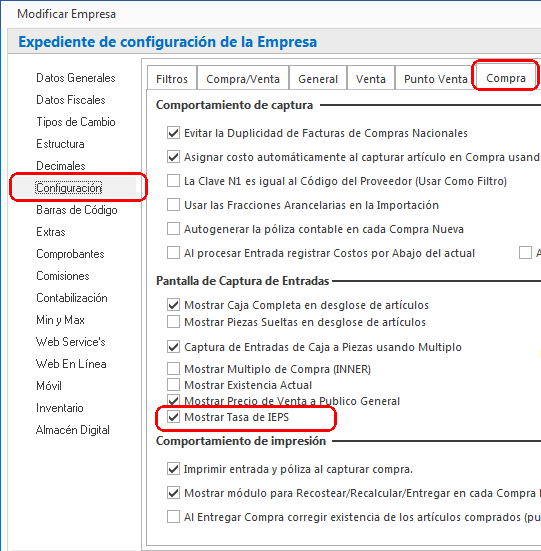The height and width of the screenshot is (551, 541).
Task: Toggle Mostrar módulo para Recostear/Recalcular/Entregar checkbox
Action: [174, 493]
